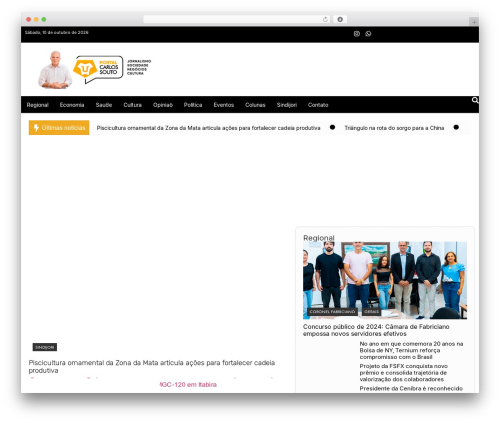The height and width of the screenshot is (423, 500).
Task: Open main headline Piscicultura ornamental da Zona da Mata
Action: (x=152, y=367)
